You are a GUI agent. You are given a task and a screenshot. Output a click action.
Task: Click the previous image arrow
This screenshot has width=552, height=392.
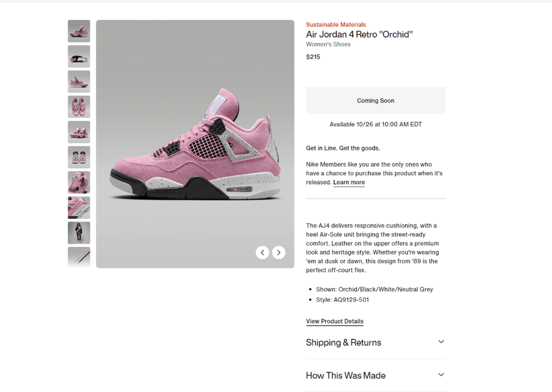tap(263, 252)
